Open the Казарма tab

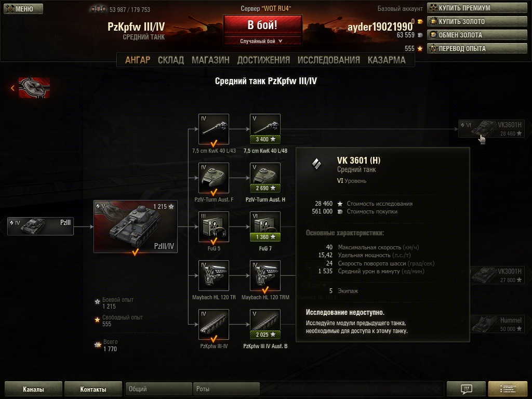(x=387, y=60)
